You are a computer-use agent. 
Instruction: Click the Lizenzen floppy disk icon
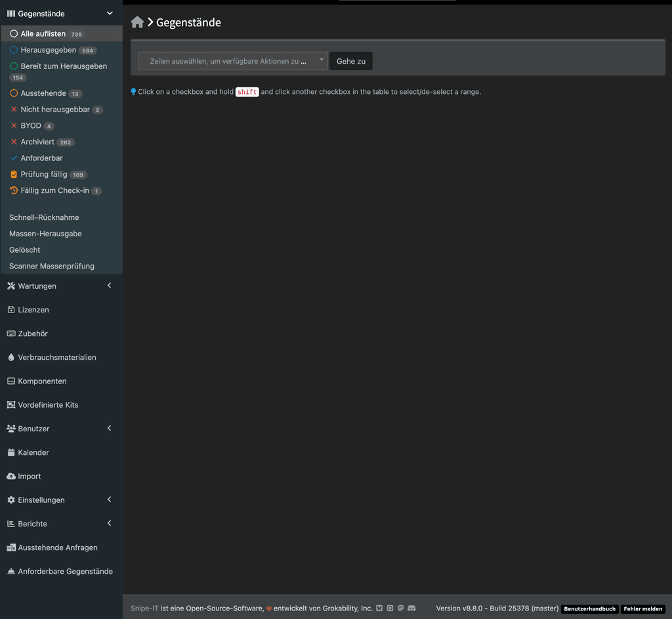pyautogui.click(x=11, y=310)
